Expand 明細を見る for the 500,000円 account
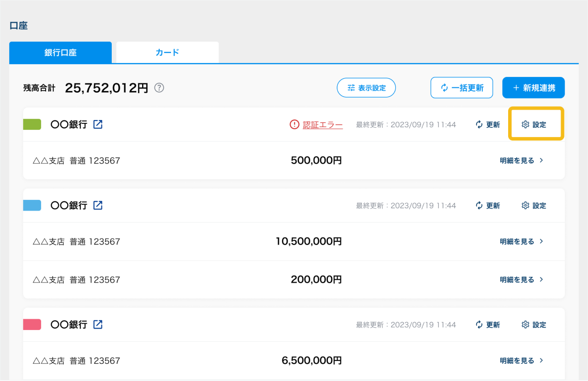 pyautogui.click(x=521, y=160)
